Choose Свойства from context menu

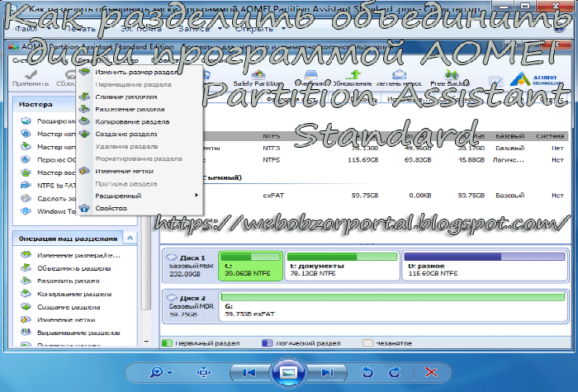[x=140, y=208]
